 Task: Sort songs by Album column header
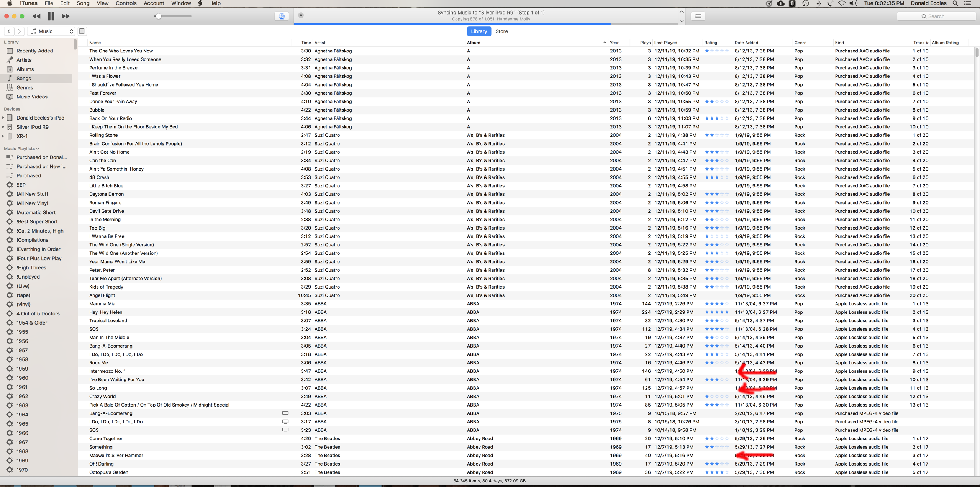click(474, 43)
